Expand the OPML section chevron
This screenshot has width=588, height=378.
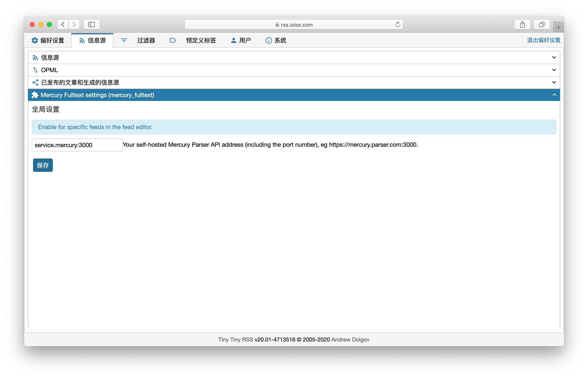click(x=554, y=70)
